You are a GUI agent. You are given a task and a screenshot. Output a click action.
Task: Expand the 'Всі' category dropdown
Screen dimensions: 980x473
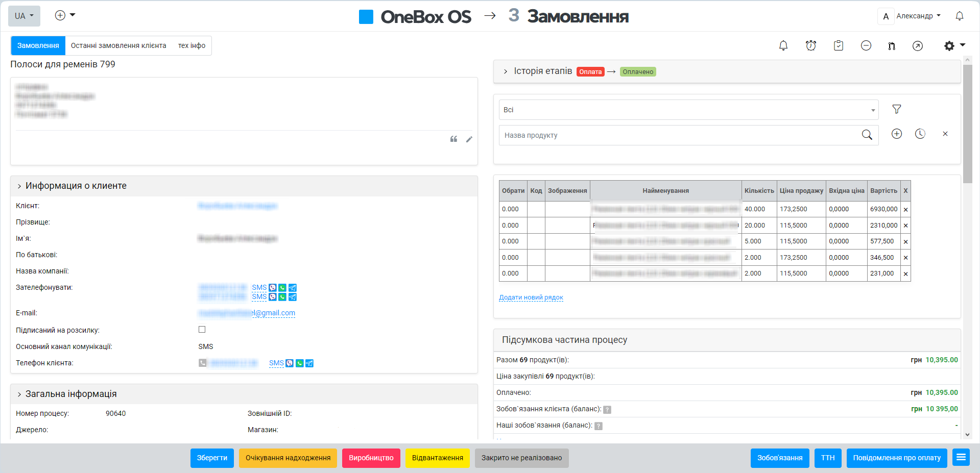[x=688, y=110]
